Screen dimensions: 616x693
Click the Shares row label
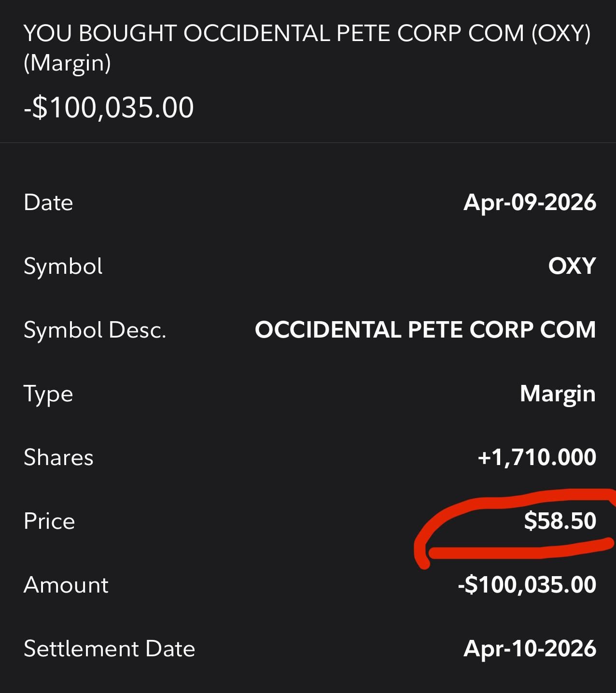pyautogui.click(x=58, y=457)
